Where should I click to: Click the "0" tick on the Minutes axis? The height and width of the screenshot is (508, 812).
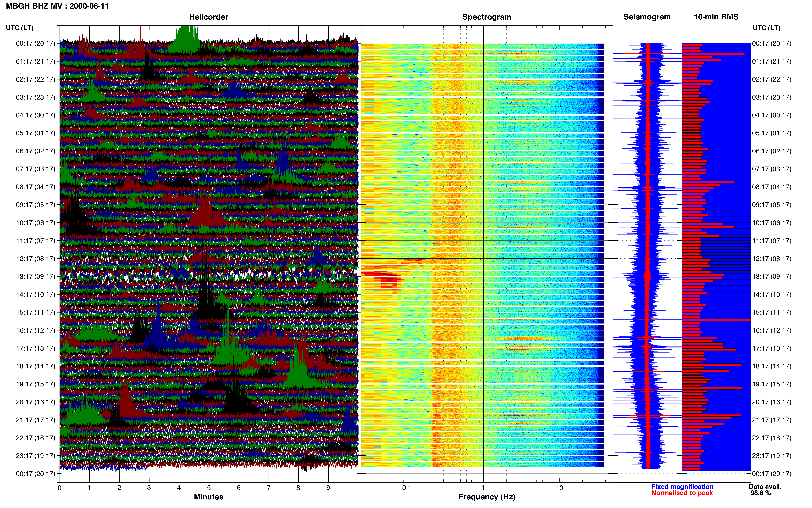(59, 488)
